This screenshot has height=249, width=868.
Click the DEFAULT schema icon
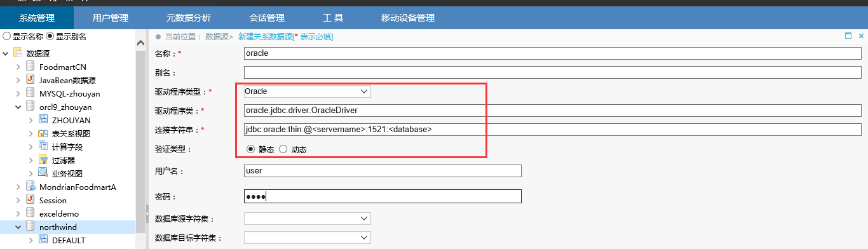pos(43,240)
